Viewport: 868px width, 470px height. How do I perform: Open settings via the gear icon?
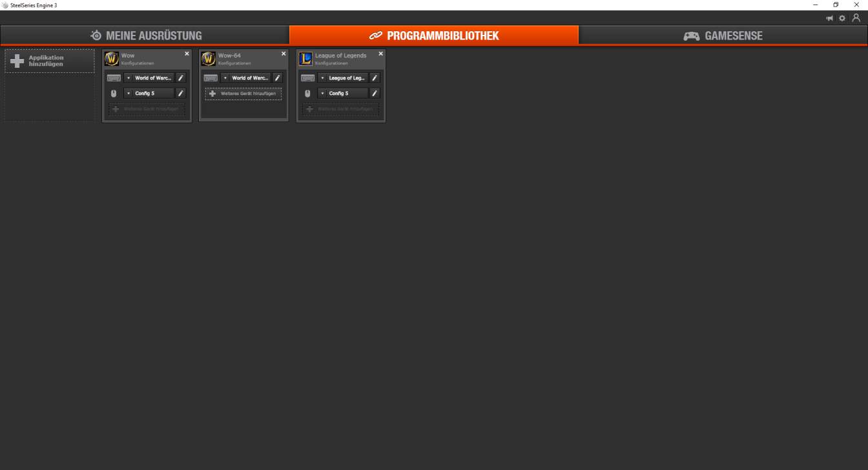click(x=842, y=18)
